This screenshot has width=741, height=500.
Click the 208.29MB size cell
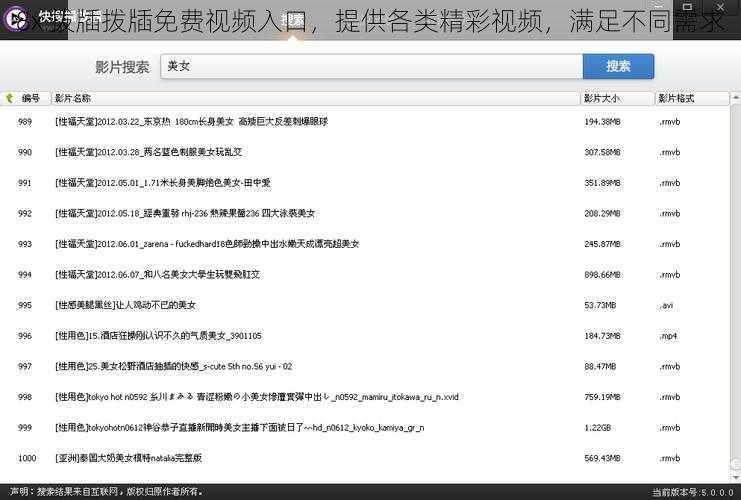tap(602, 214)
